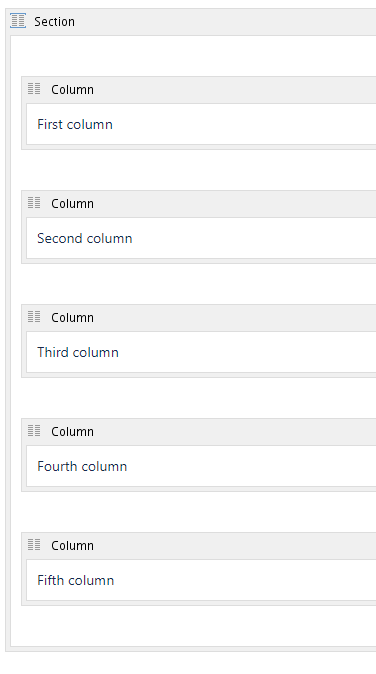Click the gap between First and Second column blocks
This screenshot has height=674, width=376.
pos(193,170)
